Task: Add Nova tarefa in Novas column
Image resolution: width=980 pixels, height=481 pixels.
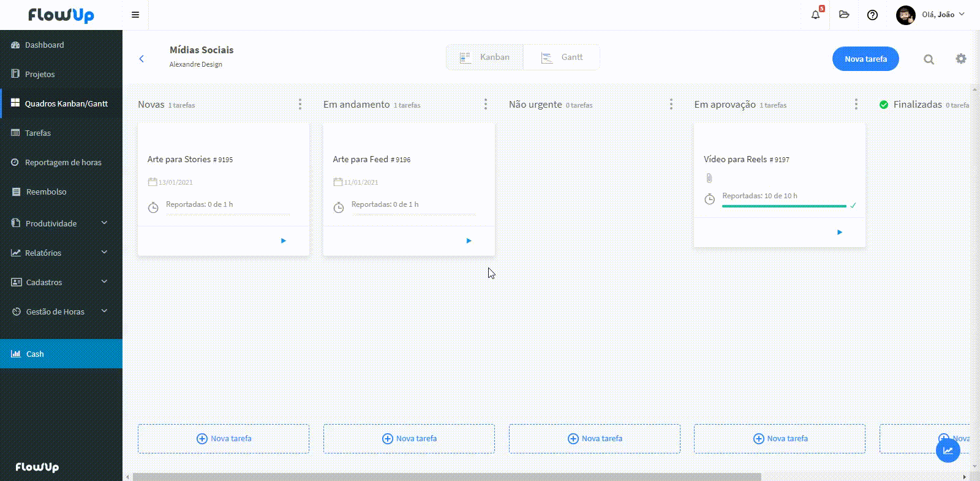Action: (224, 439)
